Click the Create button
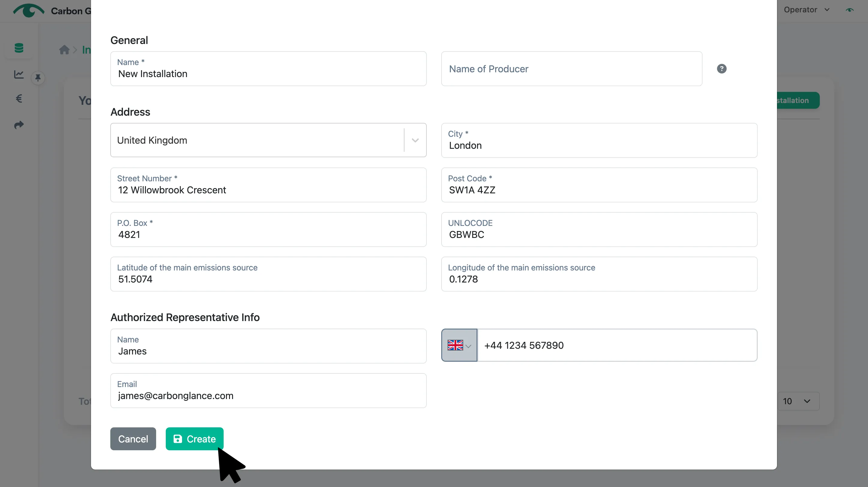This screenshot has width=868, height=487. [x=194, y=439]
